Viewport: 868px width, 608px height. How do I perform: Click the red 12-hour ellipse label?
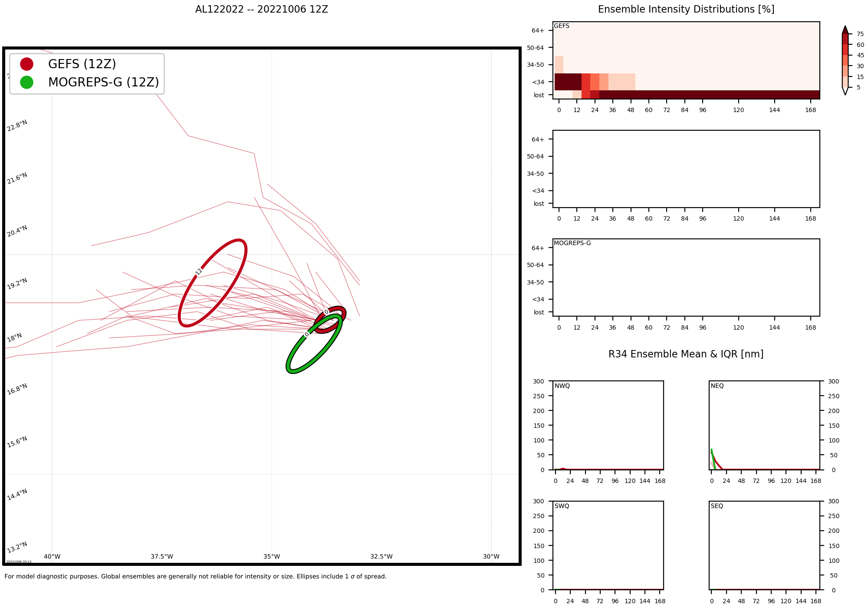199,271
